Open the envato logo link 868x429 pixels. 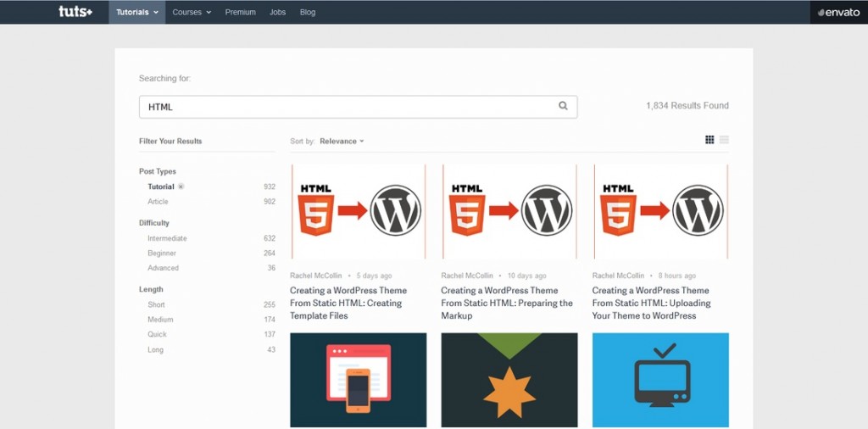click(838, 12)
